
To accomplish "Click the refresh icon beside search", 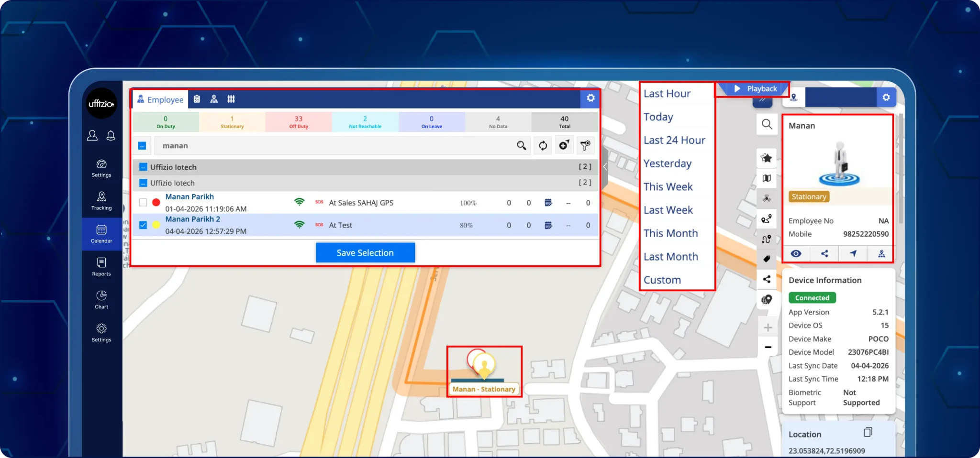I will [x=543, y=146].
